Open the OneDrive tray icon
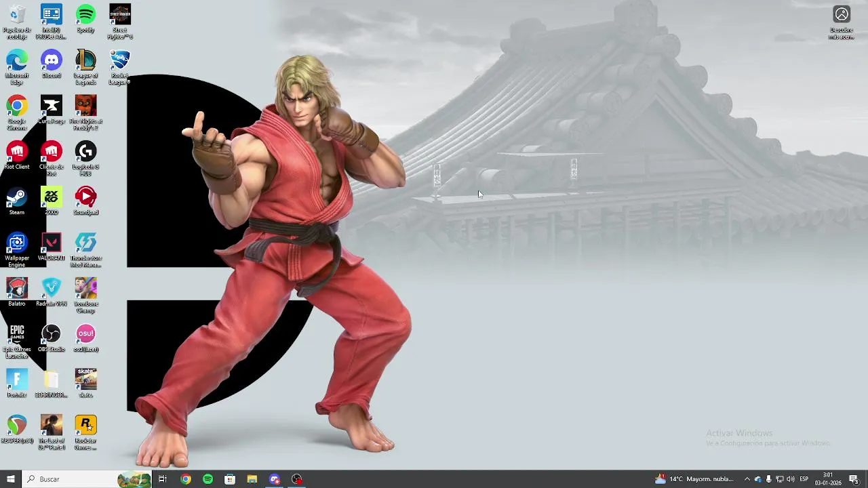The width and height of the screenshot is (868, 488). point(758,479)
